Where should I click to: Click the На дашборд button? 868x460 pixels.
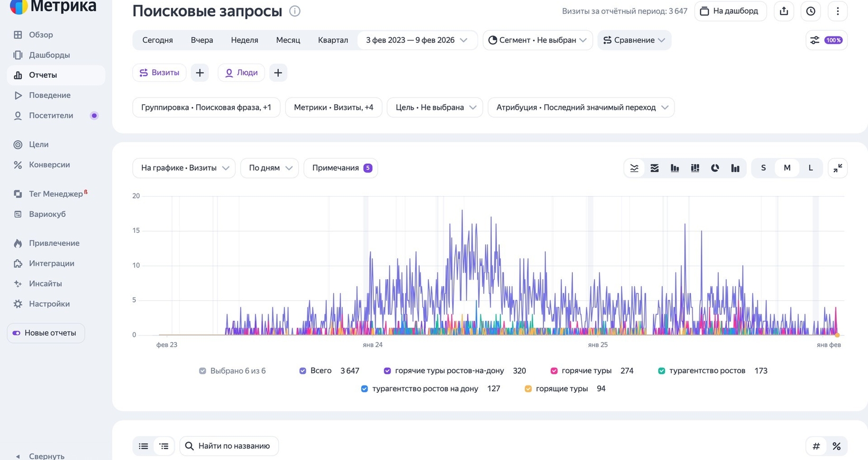[730, 11]
